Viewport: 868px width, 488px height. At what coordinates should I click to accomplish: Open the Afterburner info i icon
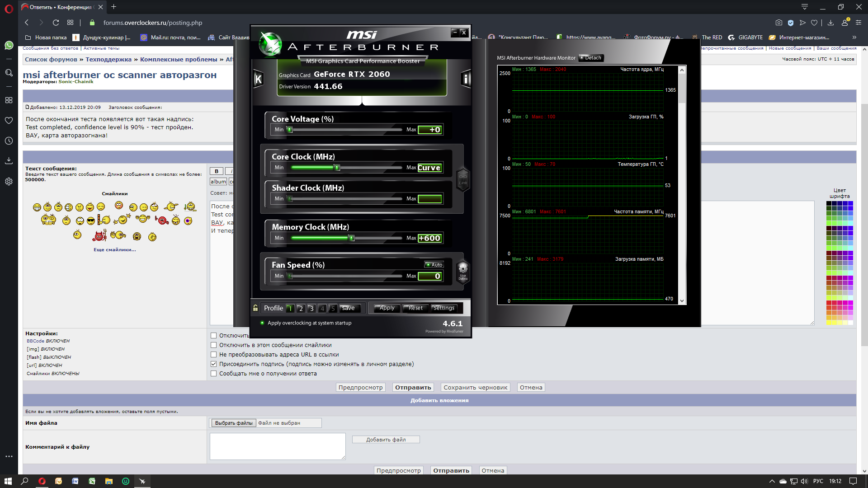click(466, 80)
